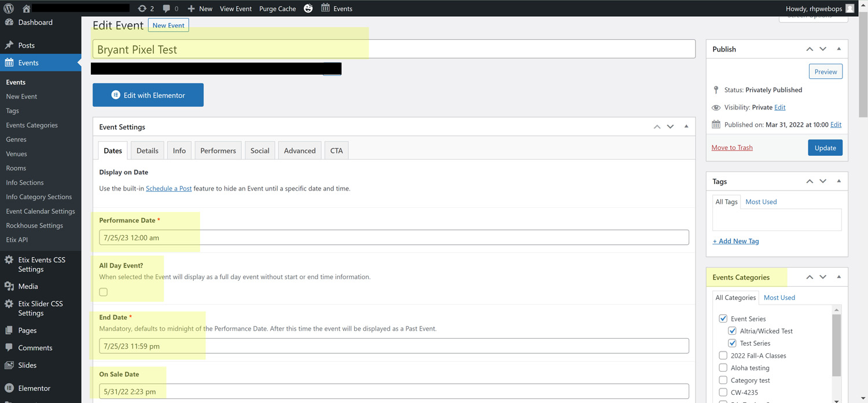Open Etix Events CSS Settings gear
This screenshot has height=403, width=868.
pyautogui.click(x=9, y=260)
